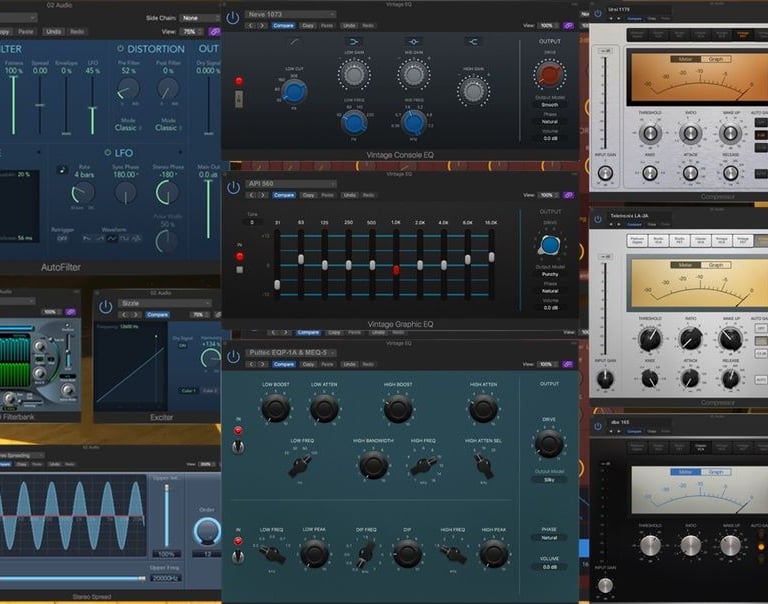Toggle power button of API 560 EQ
This screenshot has width=768, height=604.
[233, 188]
